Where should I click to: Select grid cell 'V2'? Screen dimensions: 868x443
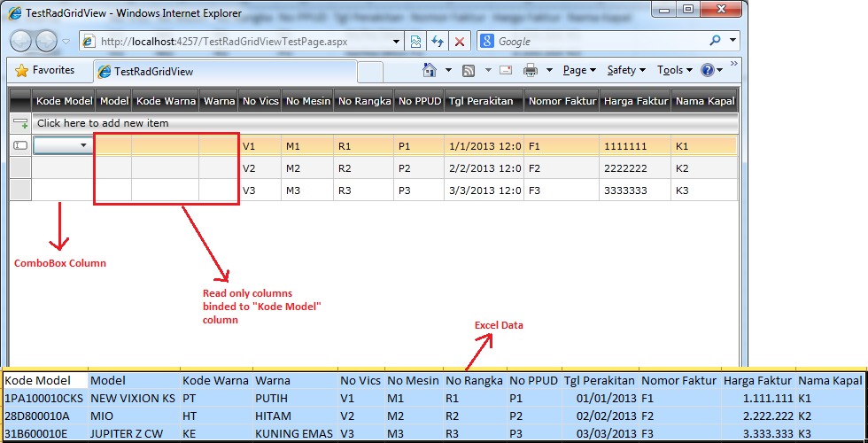pos(260,167)
